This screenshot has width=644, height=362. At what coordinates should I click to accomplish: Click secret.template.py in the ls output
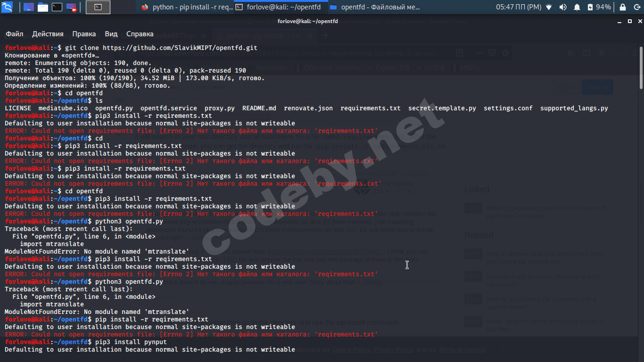tap(442, 108)
